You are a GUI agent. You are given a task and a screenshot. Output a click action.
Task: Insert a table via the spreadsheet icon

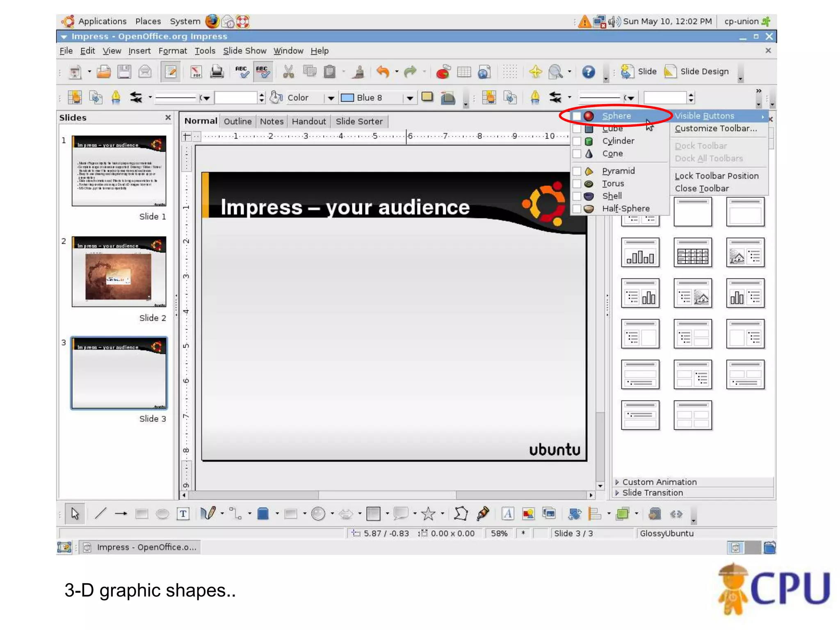(x=464, y=72)
